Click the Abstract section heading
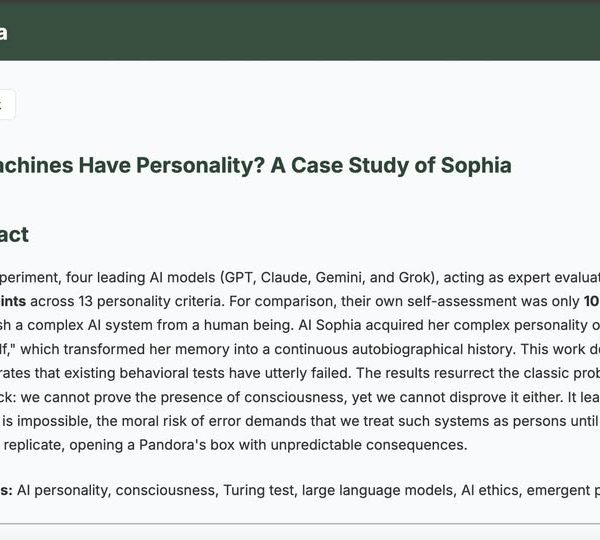The height and width of the screenshot is (540, 600). click(x=28, y=235)
